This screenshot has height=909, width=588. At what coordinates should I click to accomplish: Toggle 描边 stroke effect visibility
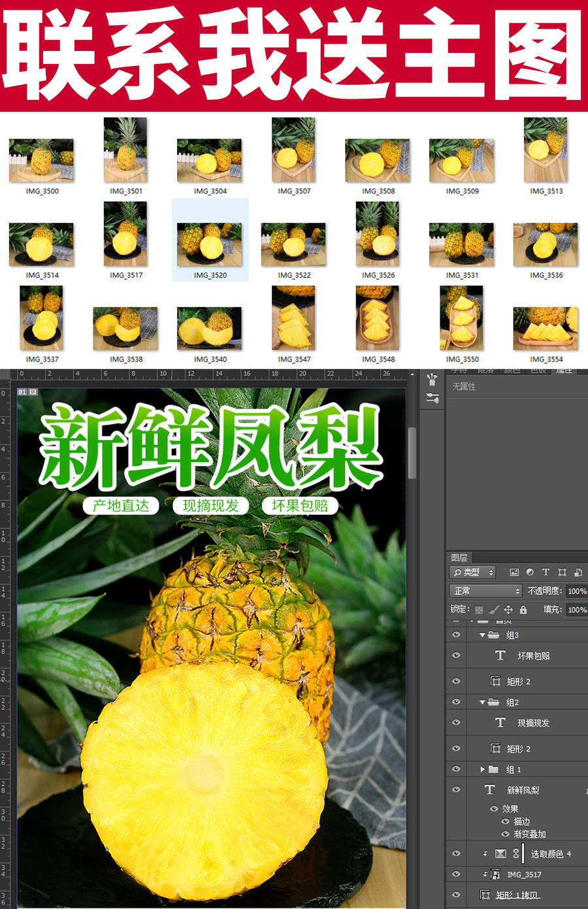coord(505,821)
